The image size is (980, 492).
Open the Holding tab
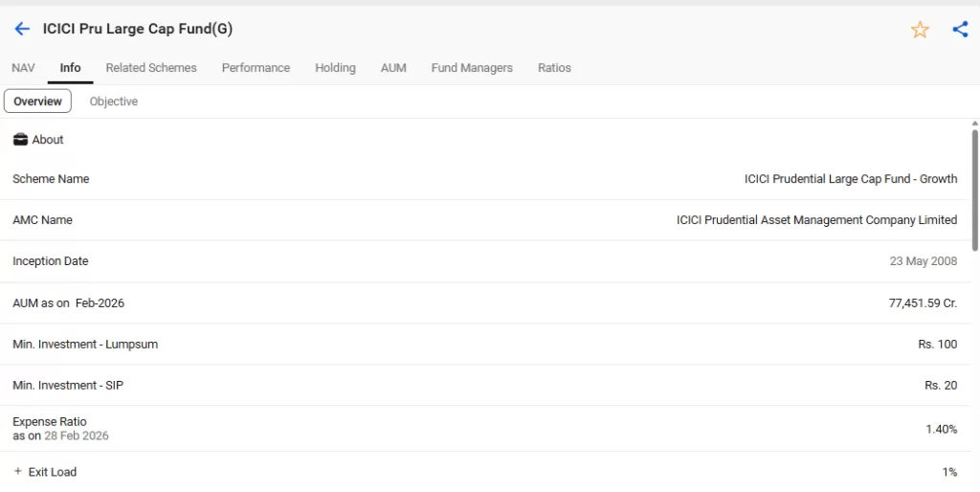point(335,68)
